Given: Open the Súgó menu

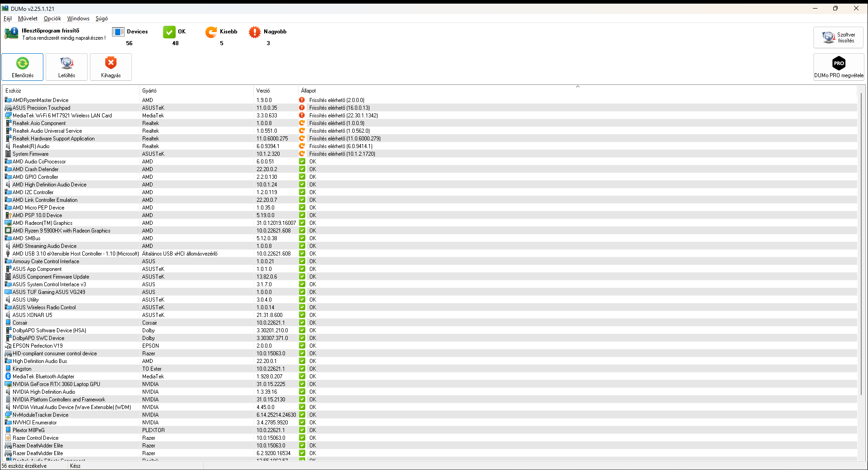Looking at the screenshot, I should click(x=102, y=19).
